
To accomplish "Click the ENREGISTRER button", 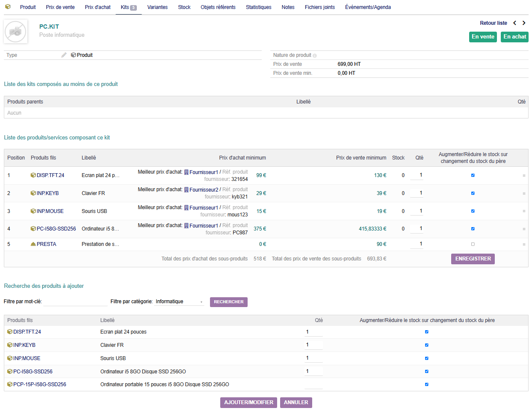I will tap(473, 259).
